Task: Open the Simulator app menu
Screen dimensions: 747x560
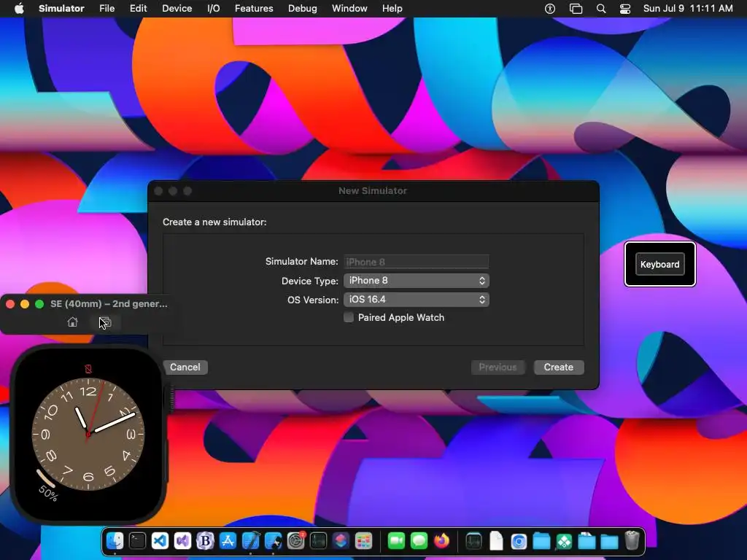Action: coord(61,9)
